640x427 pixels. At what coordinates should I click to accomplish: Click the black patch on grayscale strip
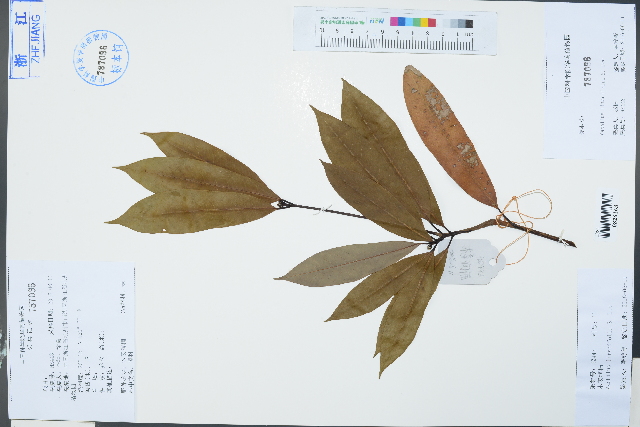(469, 23)
